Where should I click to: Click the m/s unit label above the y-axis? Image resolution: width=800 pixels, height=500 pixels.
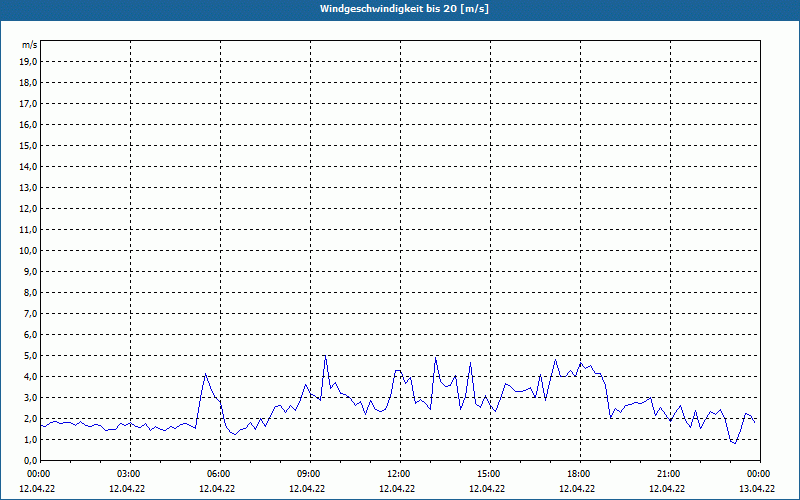point(30,45)
